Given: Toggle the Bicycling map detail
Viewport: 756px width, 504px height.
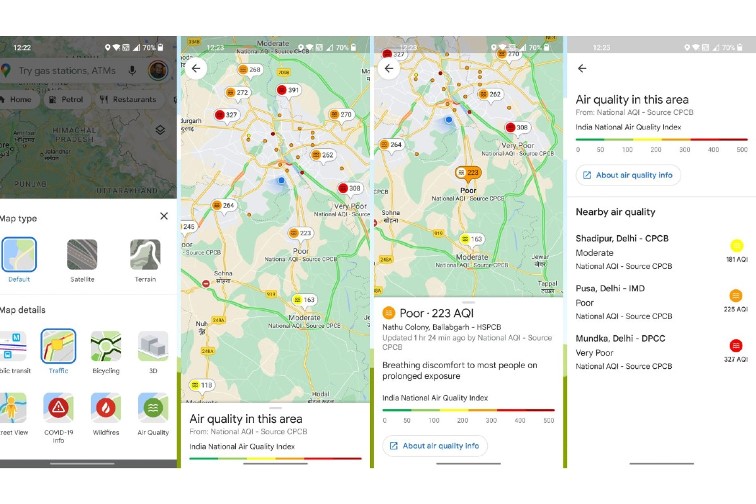Looking at the screenshot, I should pyautogui.click(x=106, y=352).
